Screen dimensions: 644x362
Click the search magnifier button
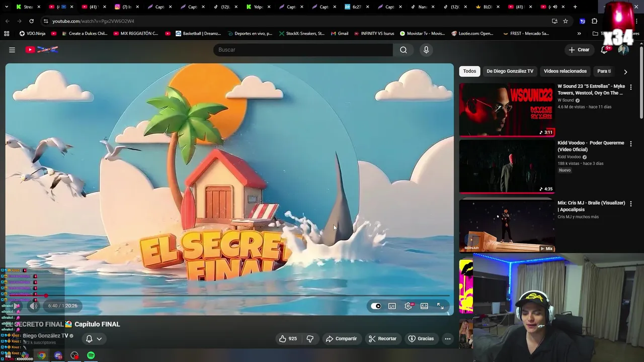click(x=404, y=50)
